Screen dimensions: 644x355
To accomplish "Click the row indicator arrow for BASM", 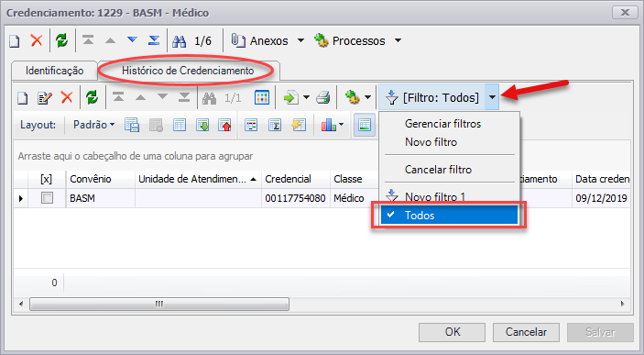I will 21,198.
